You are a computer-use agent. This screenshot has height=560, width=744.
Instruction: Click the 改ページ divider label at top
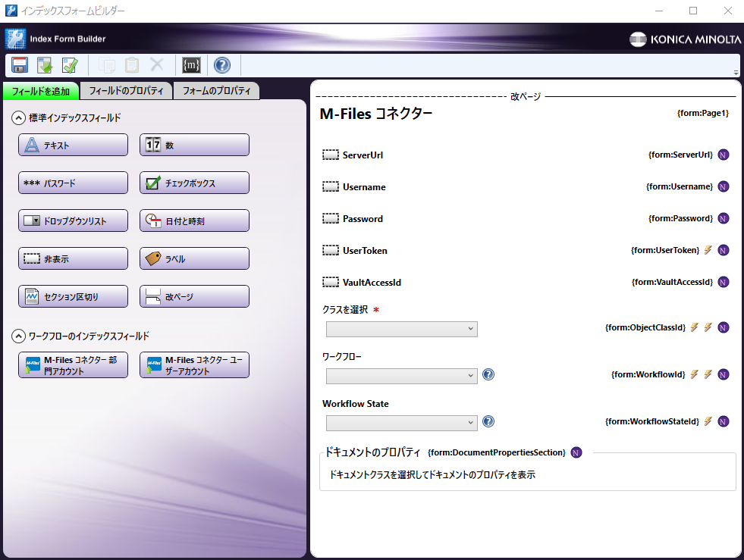526,97
